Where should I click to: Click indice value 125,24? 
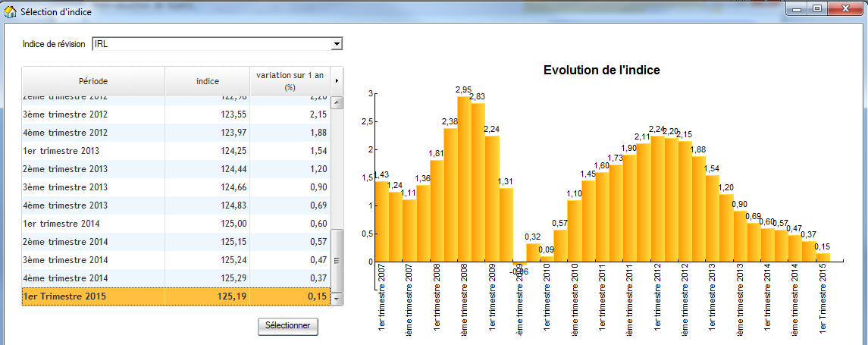[233, 260]
